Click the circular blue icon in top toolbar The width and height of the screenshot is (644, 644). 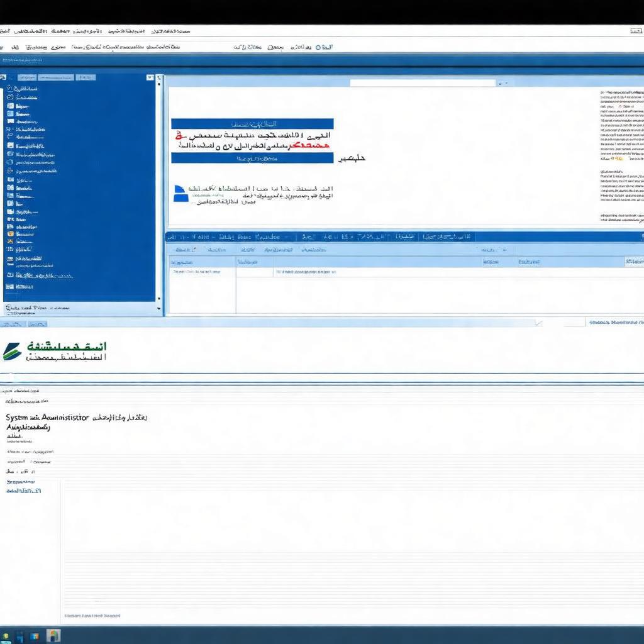(x=319, y=47)
